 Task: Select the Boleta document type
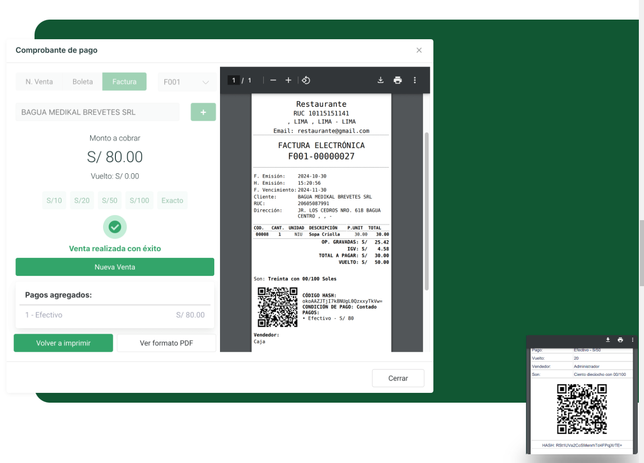(x=82, y=82)
